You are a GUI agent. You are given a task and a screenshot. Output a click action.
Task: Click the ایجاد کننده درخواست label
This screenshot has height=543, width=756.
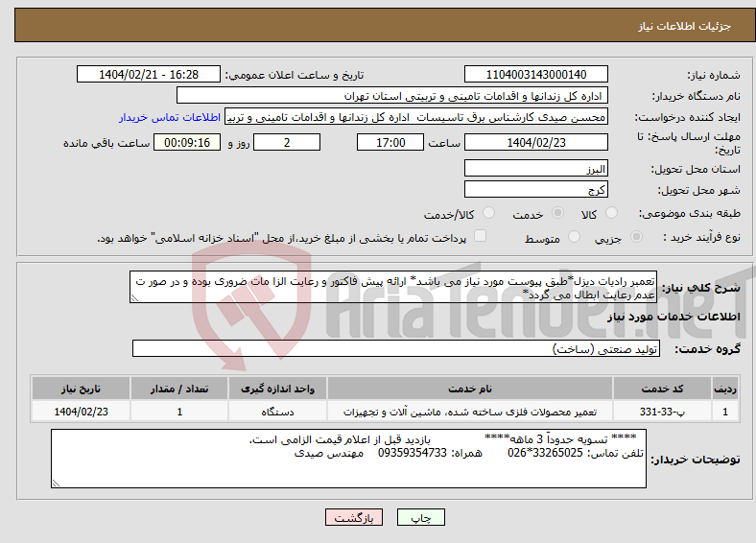[688, 118]
